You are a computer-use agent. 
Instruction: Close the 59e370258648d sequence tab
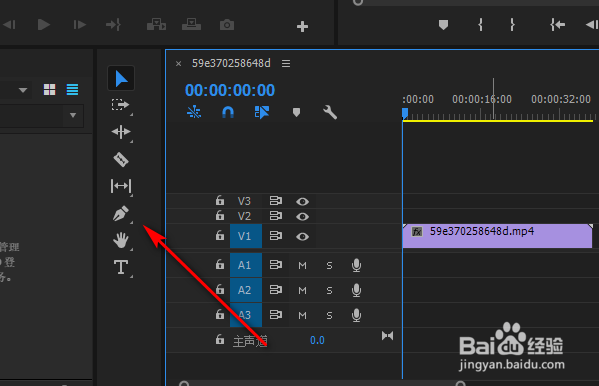(x=178, y=64)
